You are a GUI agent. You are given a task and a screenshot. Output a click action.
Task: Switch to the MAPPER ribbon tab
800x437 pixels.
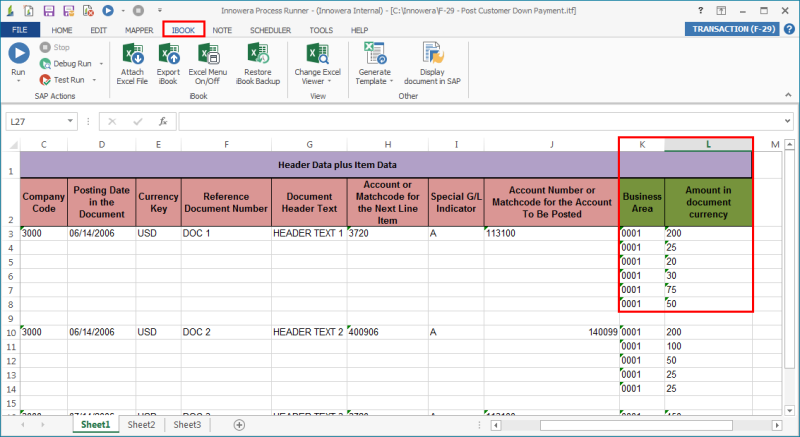[140, 30]
